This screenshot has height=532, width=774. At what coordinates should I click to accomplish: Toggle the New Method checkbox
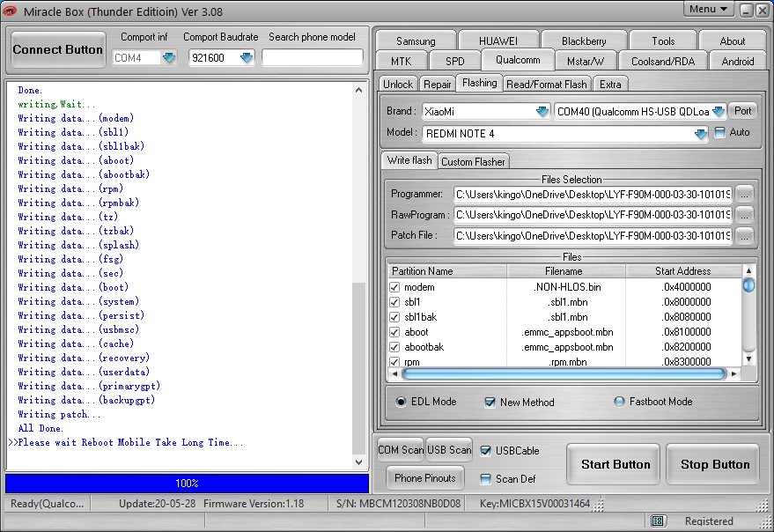[x=490, y=403]
